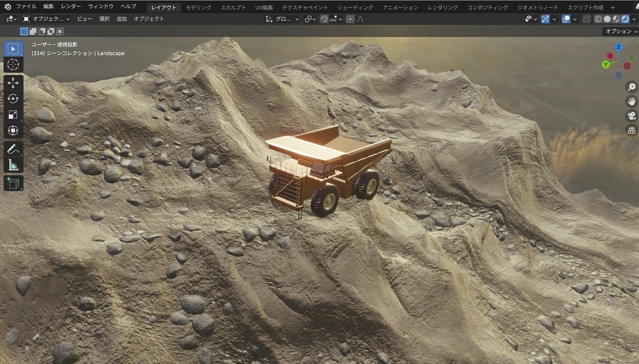639x364 pixels.
Task: Click the X axis on navigation gizmo
Action: (610, 56)
